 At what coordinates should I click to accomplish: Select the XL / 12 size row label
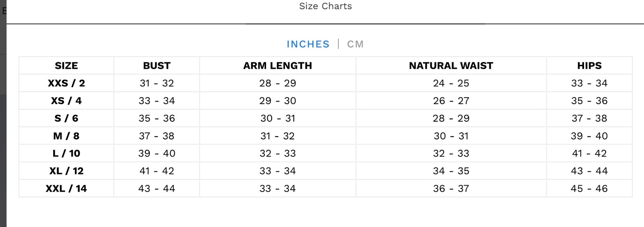(x=66, y=171)
